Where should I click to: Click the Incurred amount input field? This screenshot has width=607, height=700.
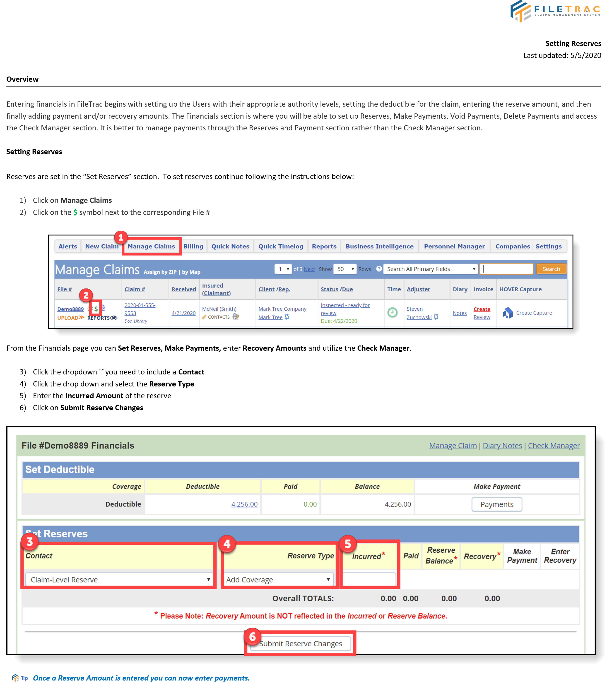point(369,580)
